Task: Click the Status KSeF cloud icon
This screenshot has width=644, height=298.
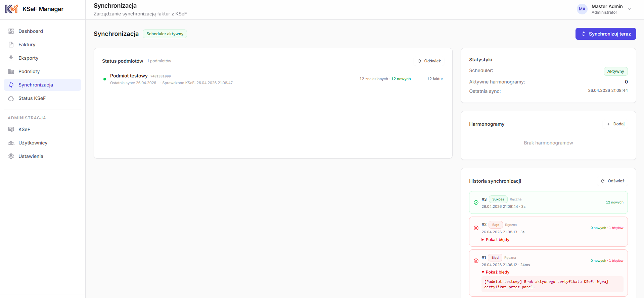Action: (x=11, y=98)
